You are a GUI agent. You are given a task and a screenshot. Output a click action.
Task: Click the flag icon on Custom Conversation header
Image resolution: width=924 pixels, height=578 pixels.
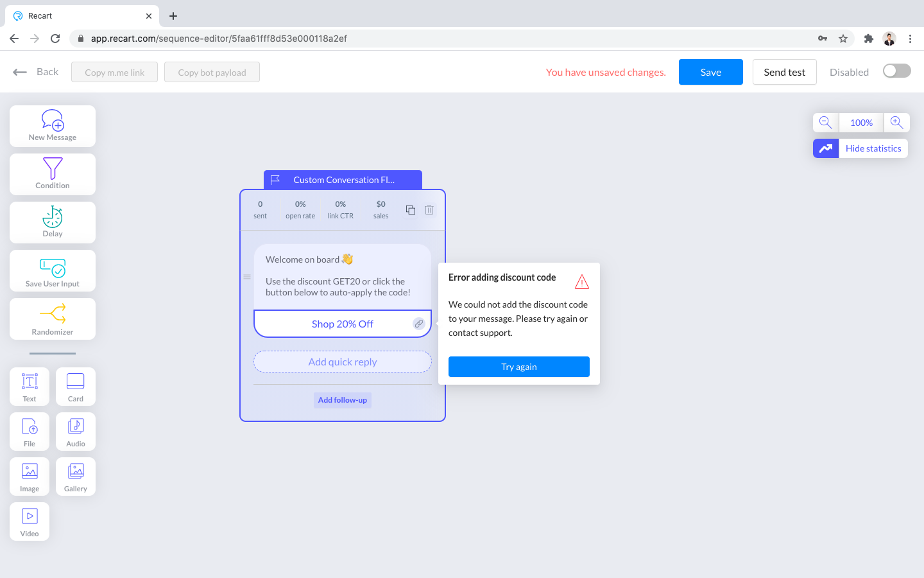tap(275, 180)
